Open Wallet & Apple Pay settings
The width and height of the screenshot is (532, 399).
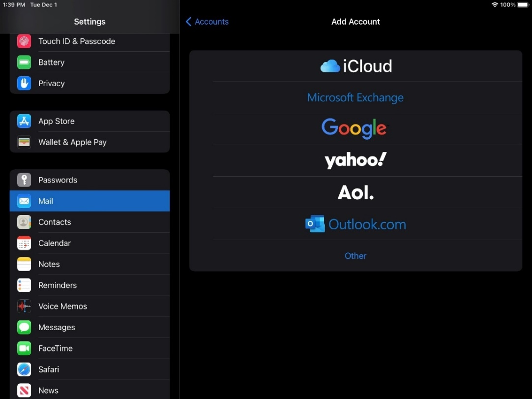tap(89, 142)
